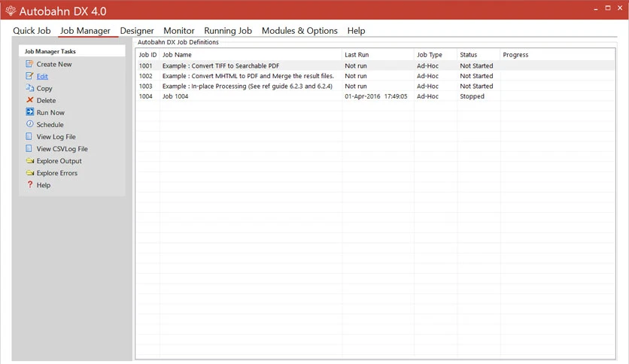The width and height of the screenshot is (629, 364).
Task: Click the red question mark Help icon
Action: 29,184
